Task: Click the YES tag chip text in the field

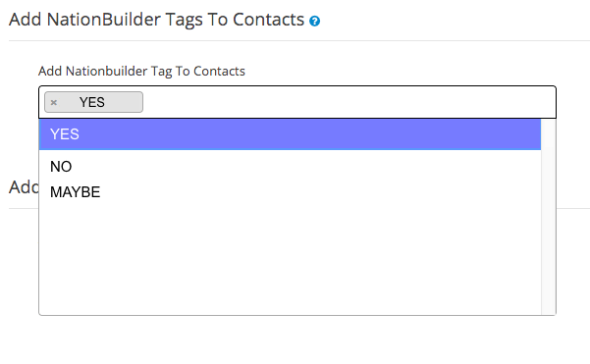Action: click(x=92, y=102)
